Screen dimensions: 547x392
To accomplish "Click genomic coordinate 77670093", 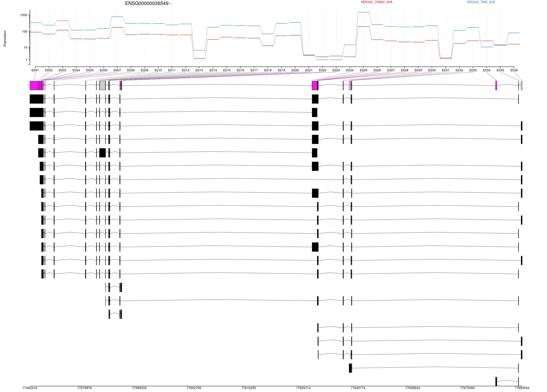I will click(x=467, y=388).
